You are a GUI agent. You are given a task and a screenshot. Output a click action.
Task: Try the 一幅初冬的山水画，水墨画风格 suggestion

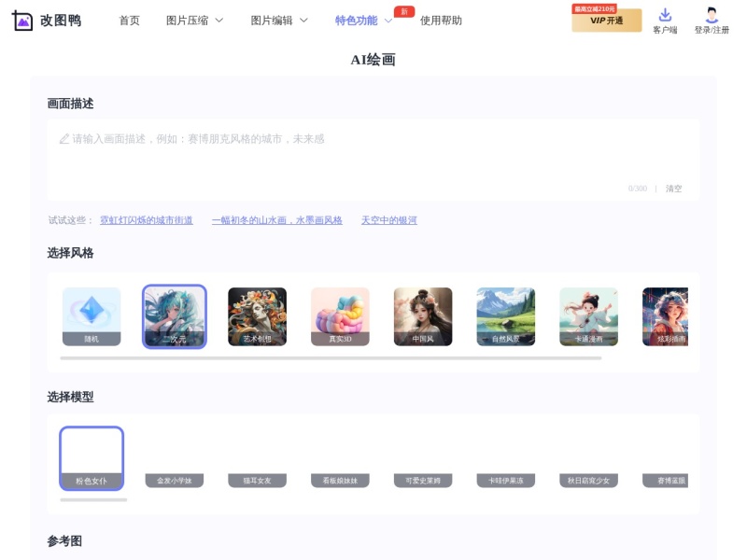[x=276, y=220]
